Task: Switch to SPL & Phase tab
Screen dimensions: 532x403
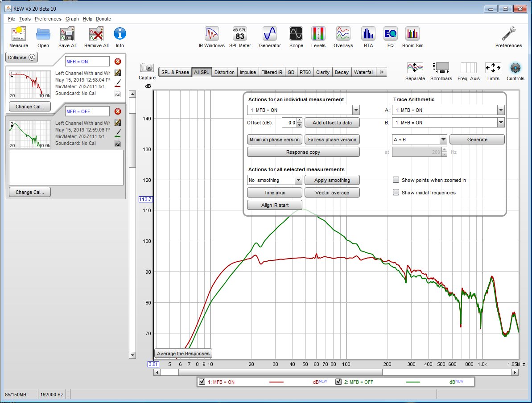Action: pyautogui.click(x=175, y=72)
